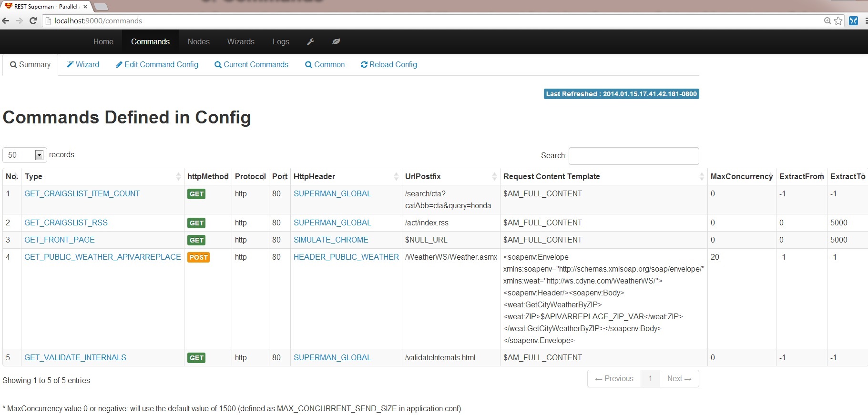The height and width of the screenshot is (415, 868).
Task: Click the zoom magnifier icon in address bar
Action: click(x=828, y=20)
